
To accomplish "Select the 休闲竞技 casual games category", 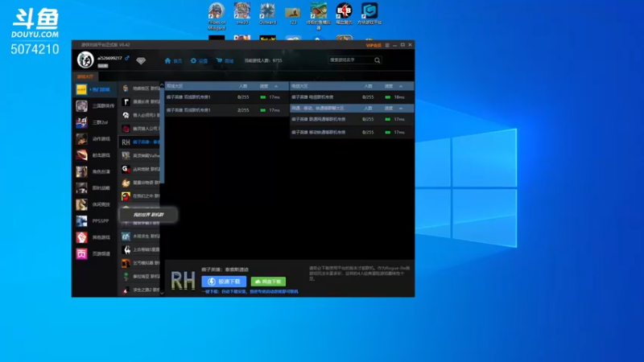I will (x=94, y=204).
